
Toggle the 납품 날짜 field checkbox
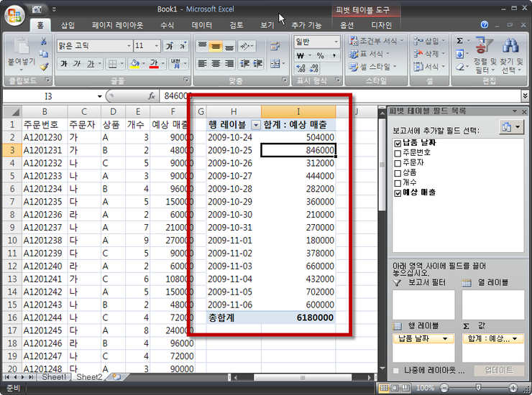398,144
